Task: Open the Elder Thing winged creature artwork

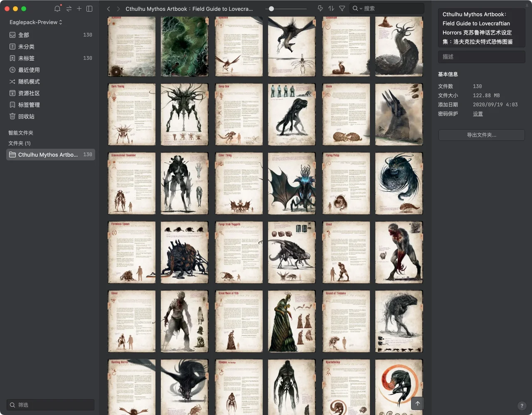Action: [292, 184]
